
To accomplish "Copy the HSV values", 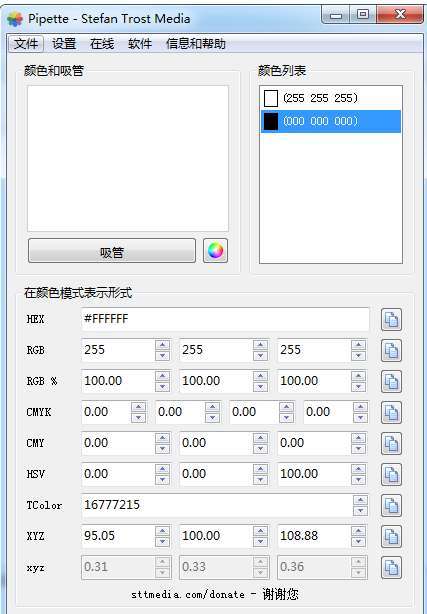I will [391, 475].
